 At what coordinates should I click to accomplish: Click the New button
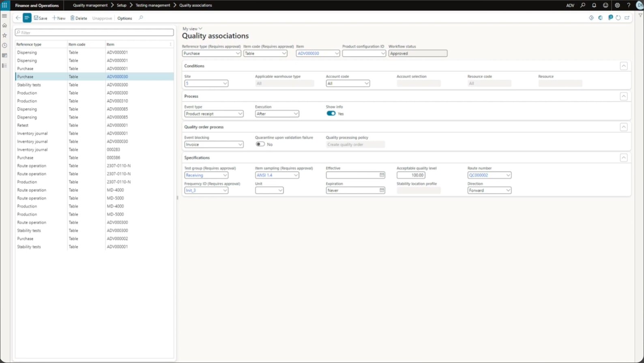pyautogui.click(x=59, y=18)
